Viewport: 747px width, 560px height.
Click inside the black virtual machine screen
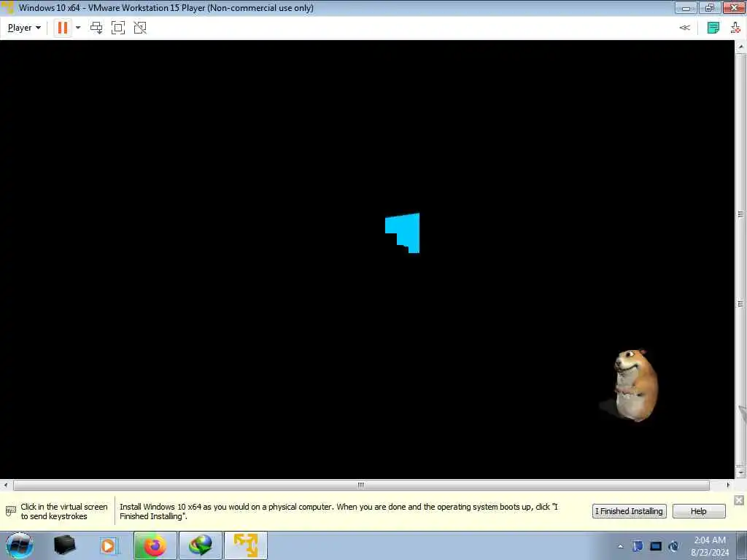tap(367, 259)
